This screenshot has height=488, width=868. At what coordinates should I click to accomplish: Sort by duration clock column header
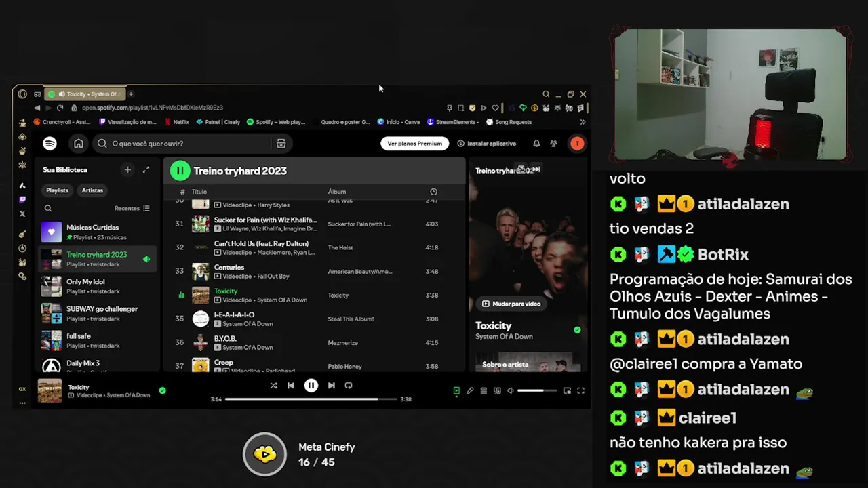[433, 192]
